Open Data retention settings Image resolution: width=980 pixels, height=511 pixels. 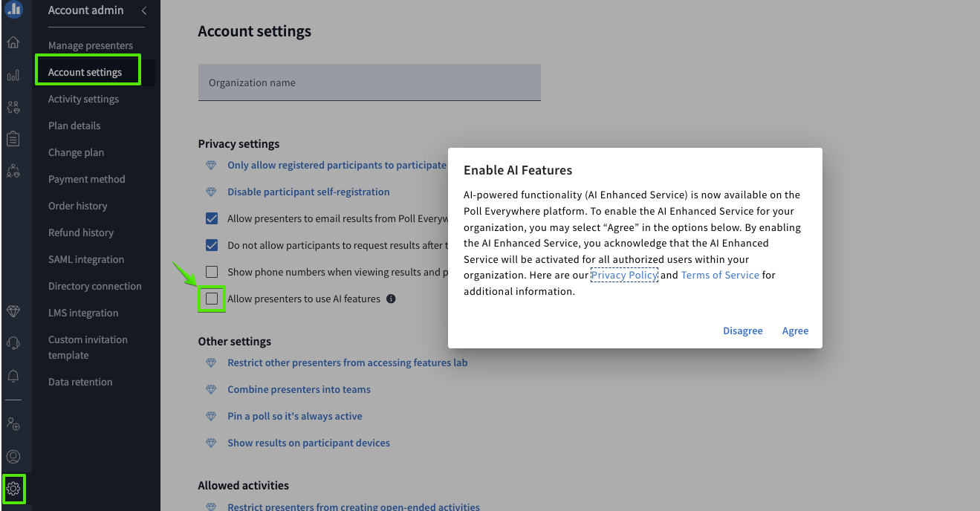[x=80, y=382]
